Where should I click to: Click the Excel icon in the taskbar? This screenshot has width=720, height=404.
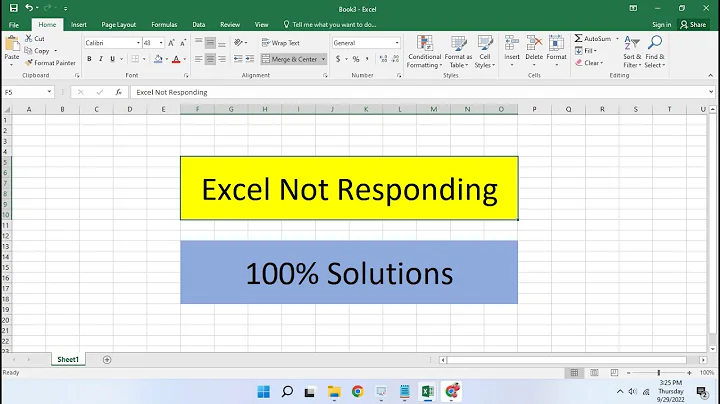(428, 392)
